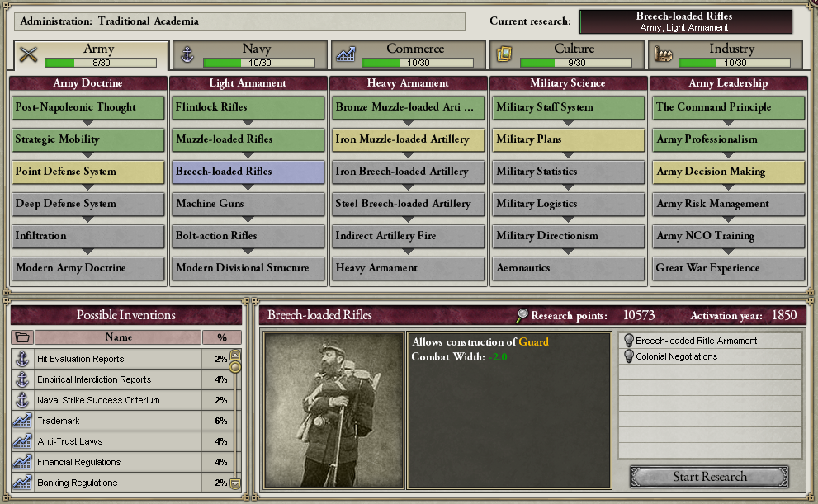Switch to the Navy technology tab
The height and width of the screenshot is (504, 818).
[x=250, y=54]
